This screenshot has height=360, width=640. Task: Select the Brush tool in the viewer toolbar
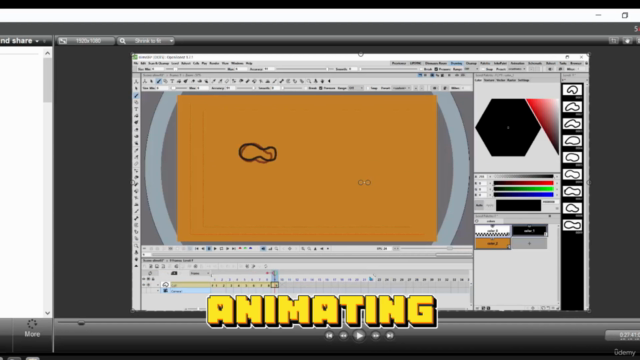pos(159,81)
